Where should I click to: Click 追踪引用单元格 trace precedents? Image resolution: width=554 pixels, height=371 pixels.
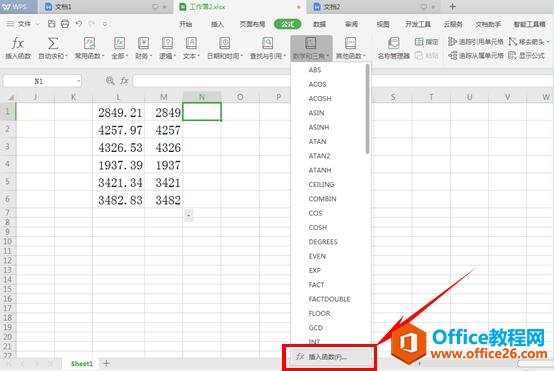pos(476,42)
